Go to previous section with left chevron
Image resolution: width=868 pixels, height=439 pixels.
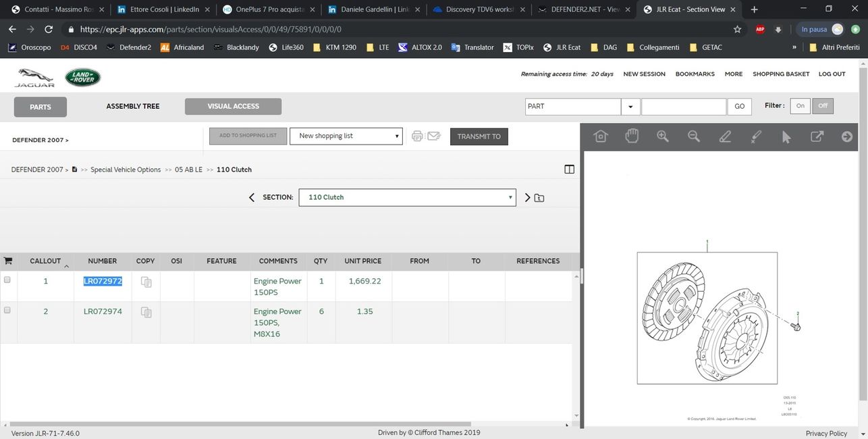(x=252, y=197)
